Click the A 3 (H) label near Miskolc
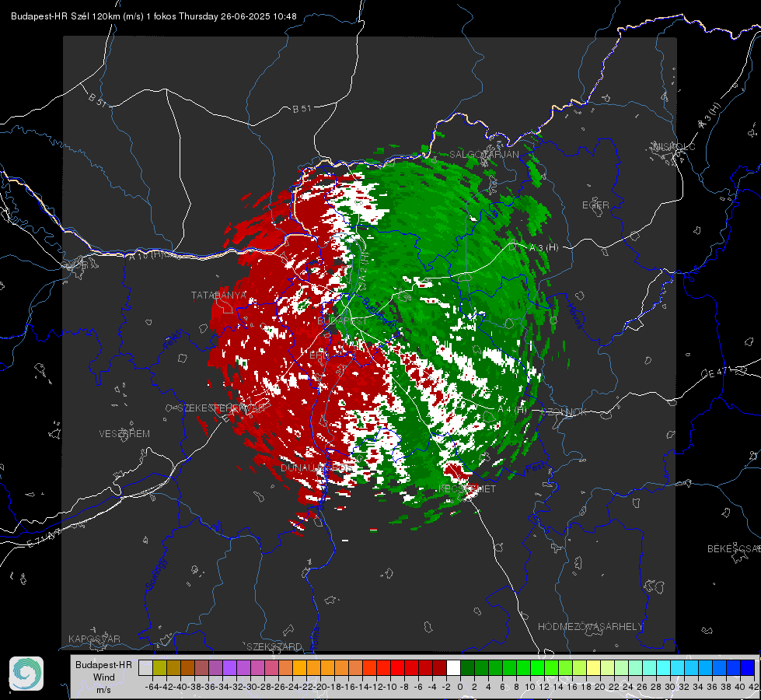Image resolution: width=761 pixels, height=700 pixels. (x=710, y=116)
